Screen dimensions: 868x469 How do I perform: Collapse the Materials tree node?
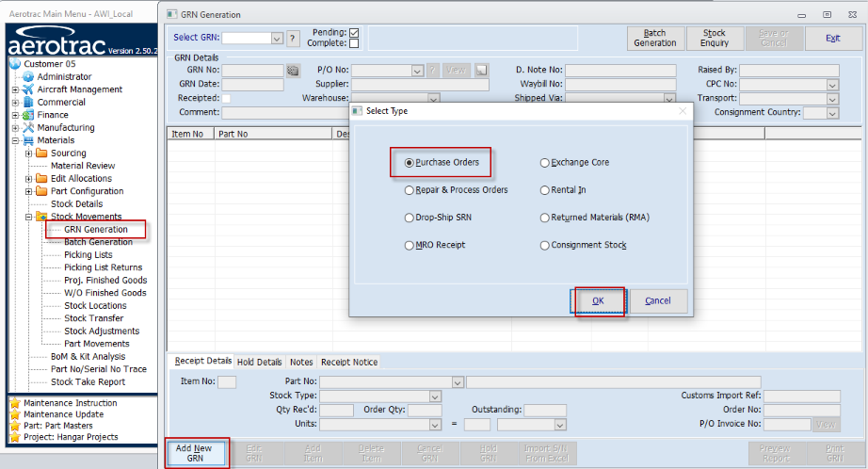point(15,140)
